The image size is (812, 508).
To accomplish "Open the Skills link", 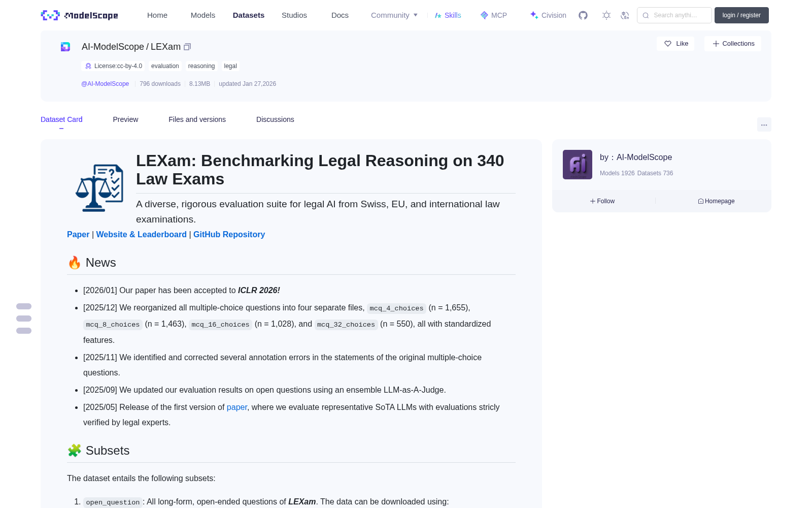I will 448,15.
